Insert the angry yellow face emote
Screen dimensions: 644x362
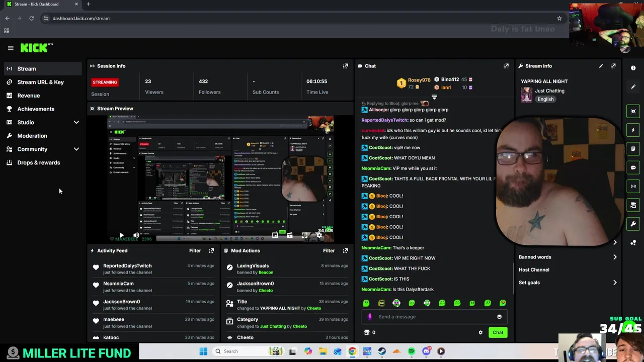pos(381,303)
